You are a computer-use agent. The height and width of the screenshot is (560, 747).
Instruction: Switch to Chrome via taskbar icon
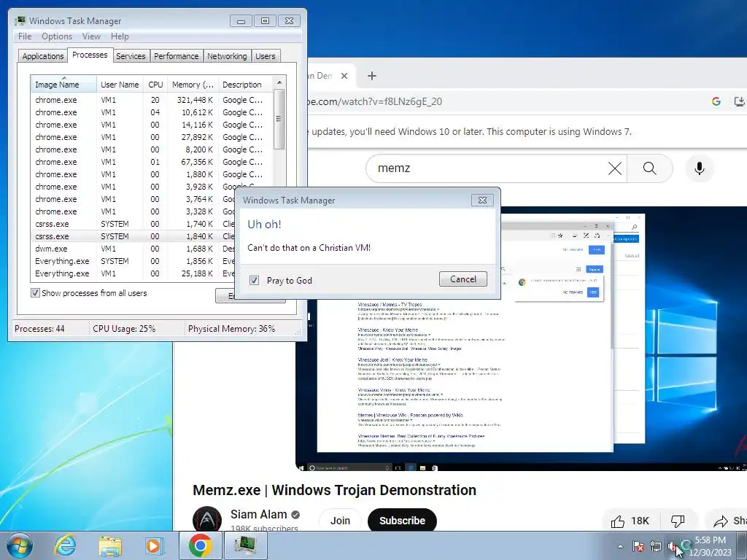[x=200, y=545]
